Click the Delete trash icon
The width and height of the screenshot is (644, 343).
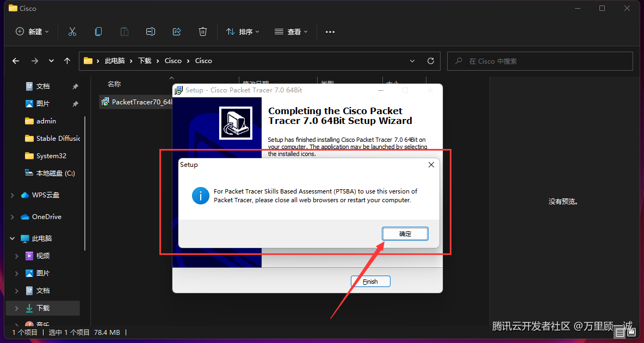pyautogui.click(x=202, y=32)
